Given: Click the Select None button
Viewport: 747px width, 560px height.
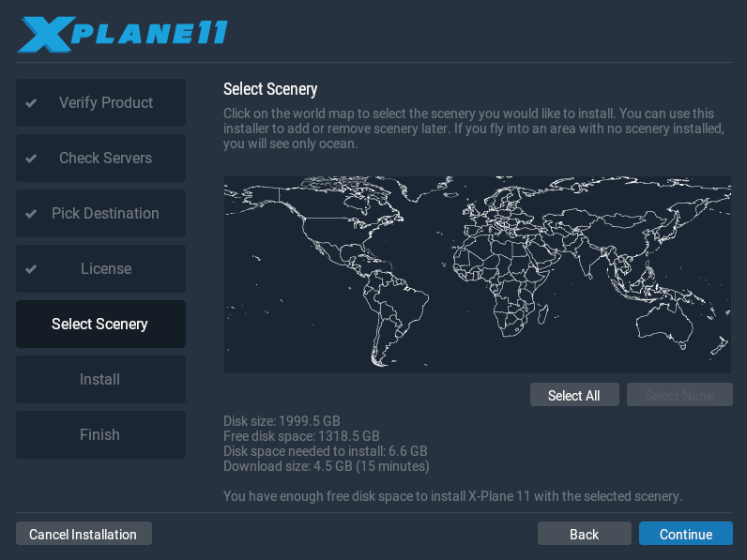Looking at the screenshot, I should tap(679, 395).
